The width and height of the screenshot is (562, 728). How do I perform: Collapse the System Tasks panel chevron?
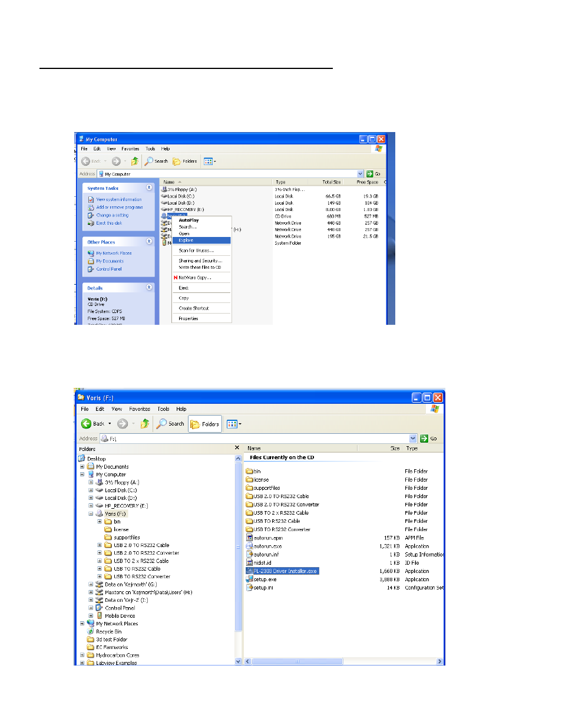coord(149,187)
